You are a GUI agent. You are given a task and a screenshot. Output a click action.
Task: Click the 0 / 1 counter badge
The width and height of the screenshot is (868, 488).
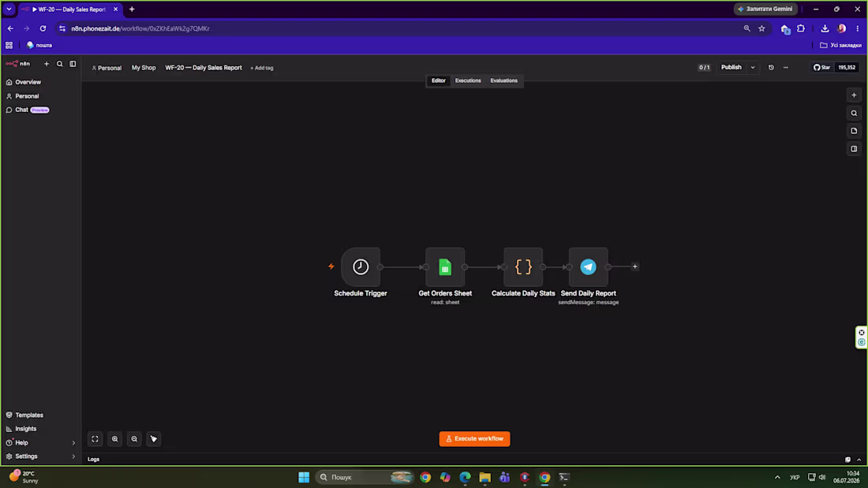coord(704,68)
